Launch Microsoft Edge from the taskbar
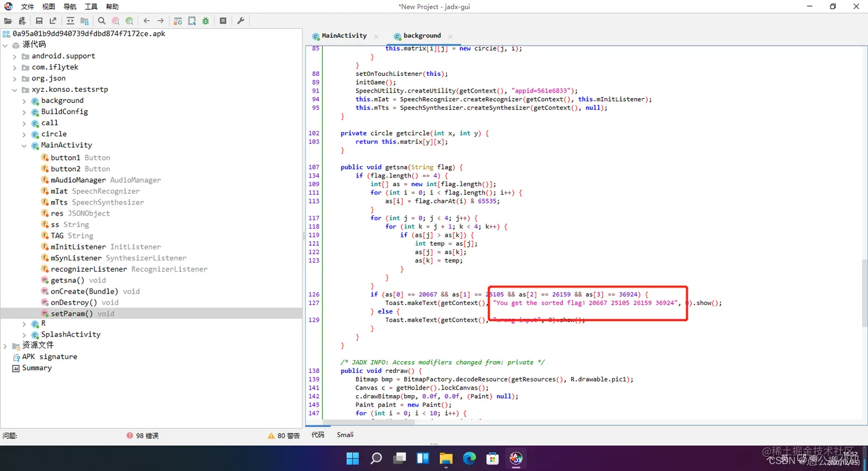 [470, 458]
